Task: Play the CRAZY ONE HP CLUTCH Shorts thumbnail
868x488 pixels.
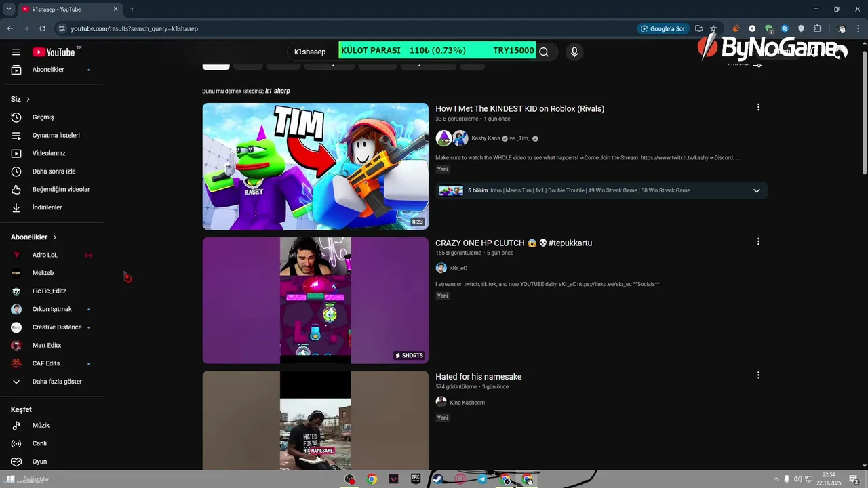Action: [315, 300]
